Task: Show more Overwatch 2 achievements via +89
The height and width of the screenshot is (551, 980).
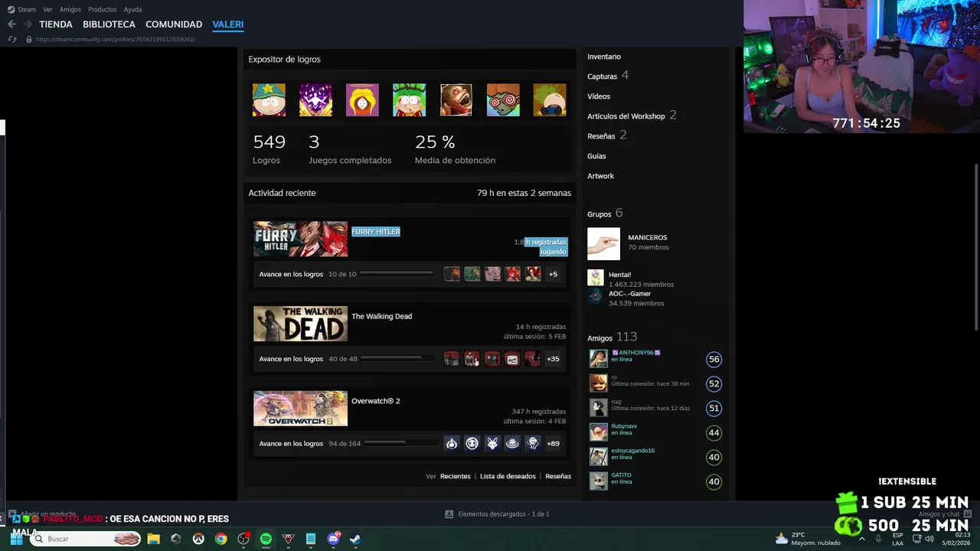Action: tap(553, 443)
